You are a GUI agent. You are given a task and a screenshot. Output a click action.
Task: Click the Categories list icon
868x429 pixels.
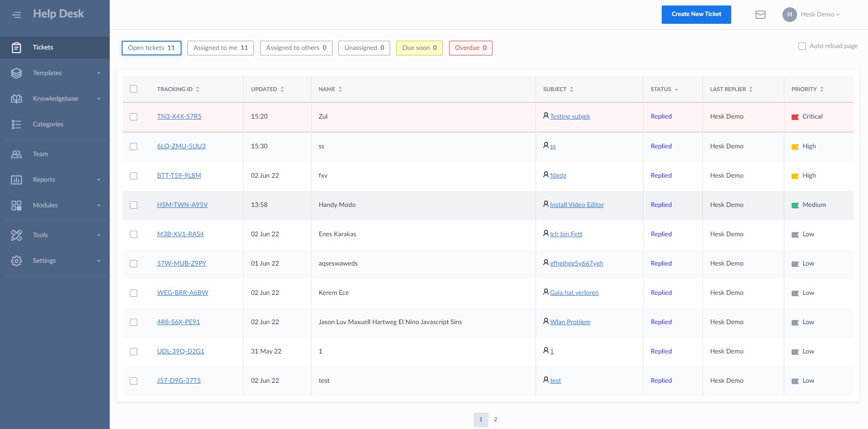(x=16, y=124)
